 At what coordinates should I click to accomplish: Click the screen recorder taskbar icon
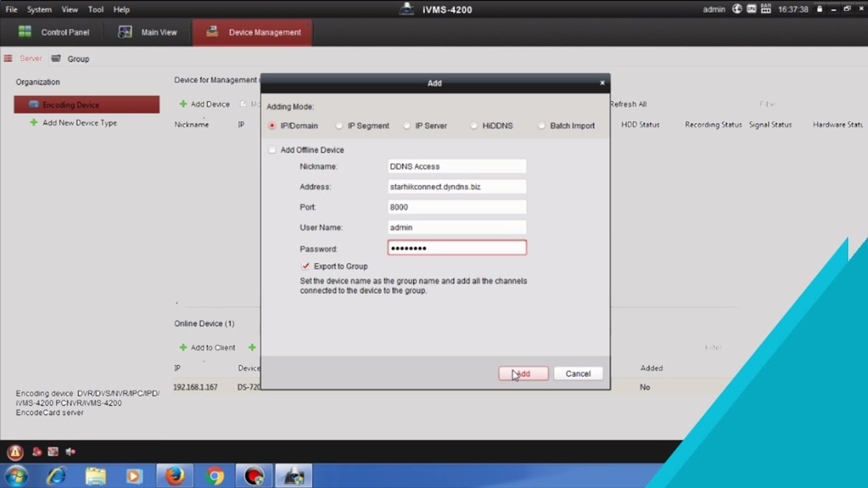(254, 476)
